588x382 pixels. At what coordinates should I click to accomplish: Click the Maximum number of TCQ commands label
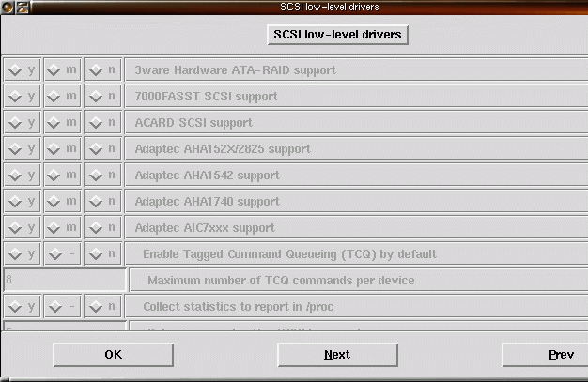click(281, 281)
